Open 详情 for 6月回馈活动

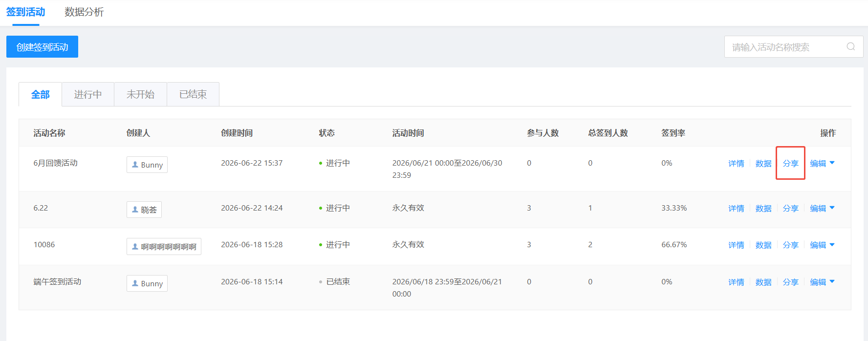tap(736, 163)
